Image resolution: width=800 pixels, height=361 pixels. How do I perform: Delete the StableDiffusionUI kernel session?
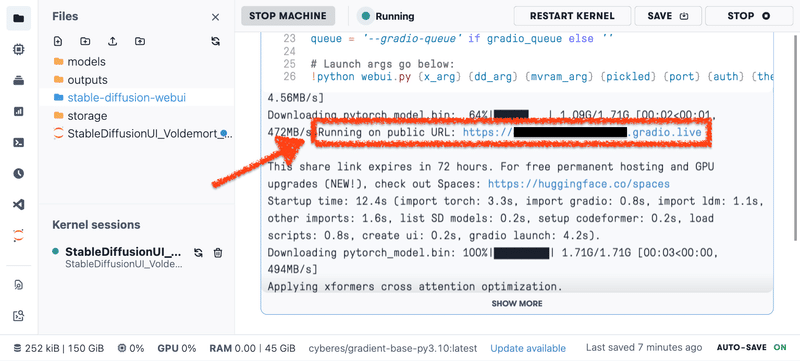[218, 252]
